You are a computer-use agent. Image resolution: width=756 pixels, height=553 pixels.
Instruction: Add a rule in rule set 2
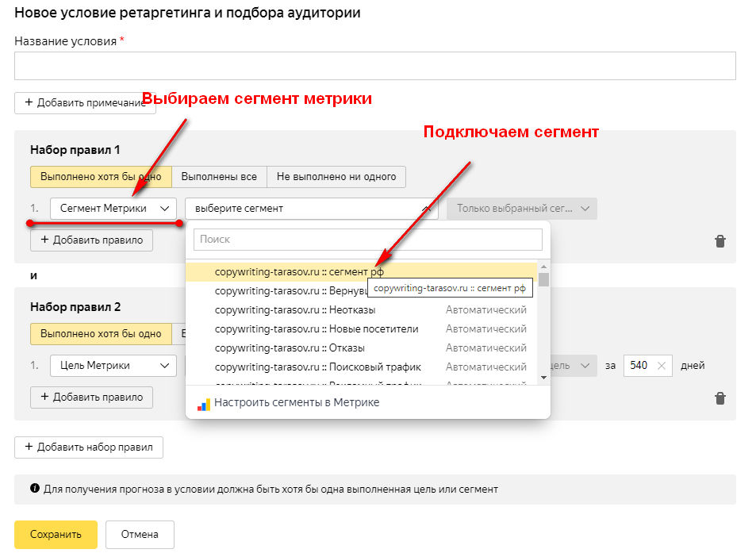coord(91,397)
